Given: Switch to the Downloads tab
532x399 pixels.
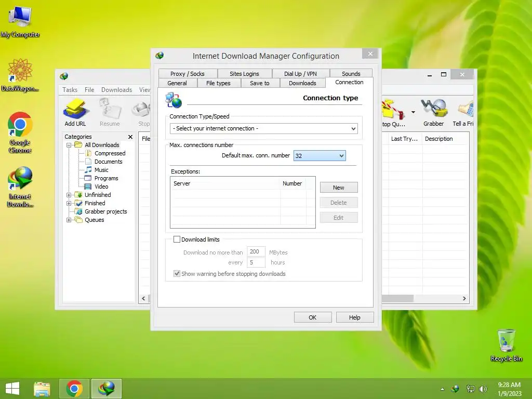Looking at the screenshot, I should (x=303, y=83).
